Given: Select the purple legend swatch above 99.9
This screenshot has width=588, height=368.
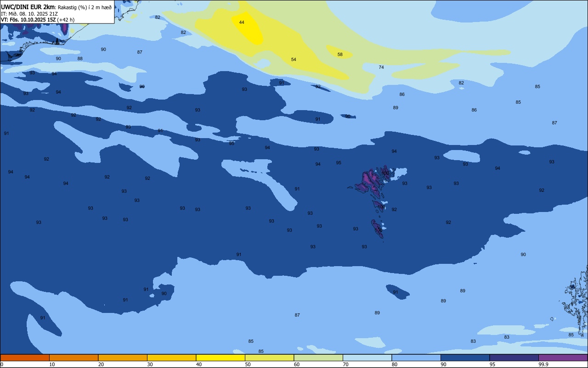Looking at the screenshot, I should (x=563, y=357).
